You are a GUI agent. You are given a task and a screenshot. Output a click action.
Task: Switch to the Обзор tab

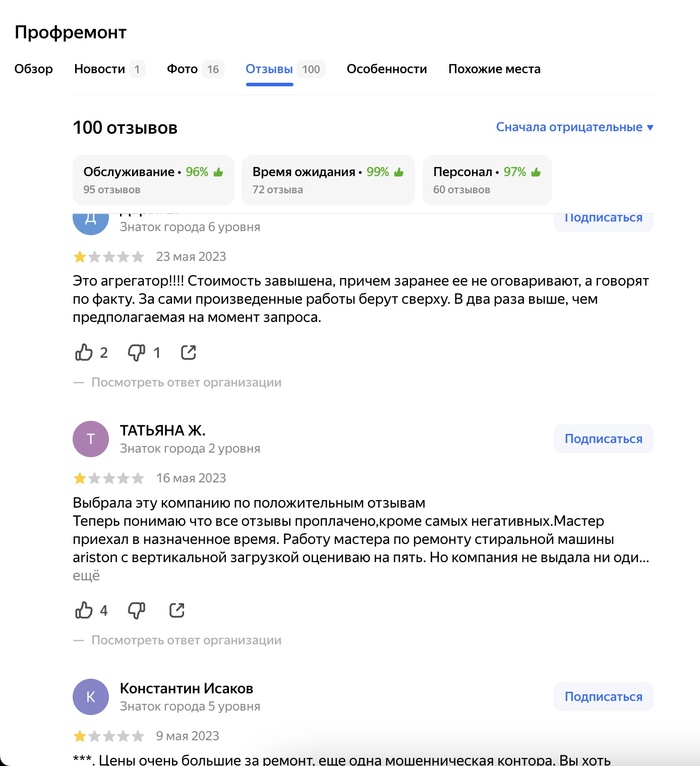pos(33,69)
